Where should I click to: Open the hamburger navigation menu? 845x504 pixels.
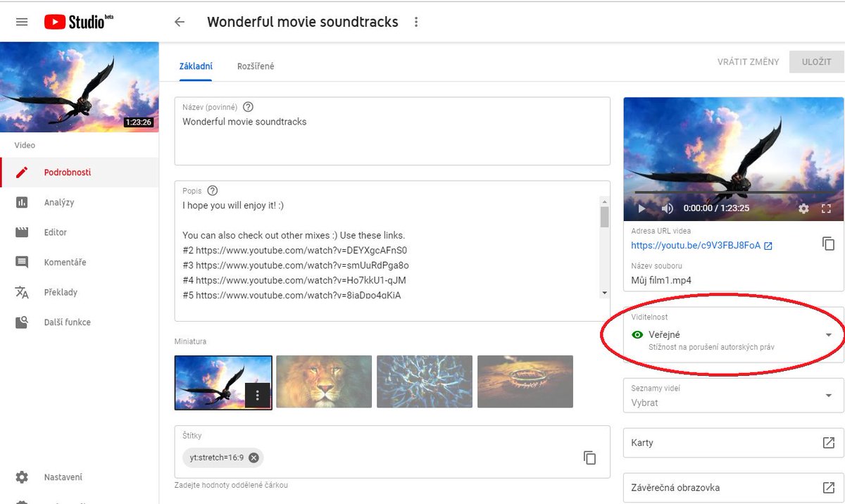tap(22, 22)
